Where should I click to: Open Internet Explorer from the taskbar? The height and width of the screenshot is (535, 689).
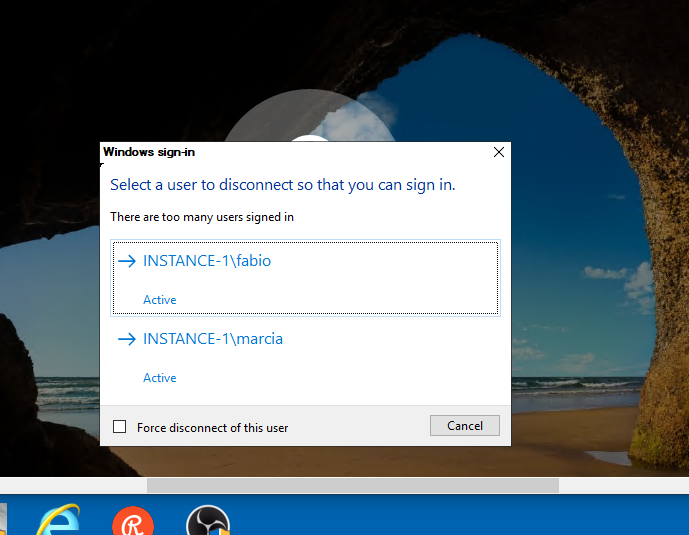click(57, 521)
